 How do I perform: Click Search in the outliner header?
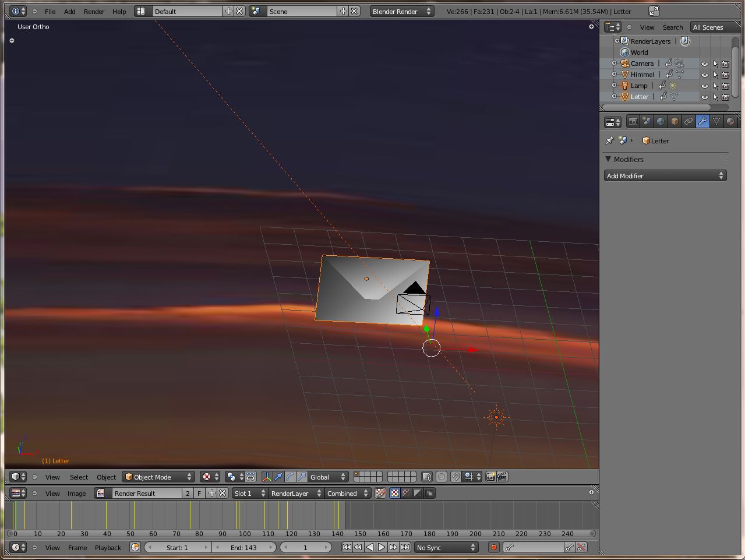click(672, 27)
